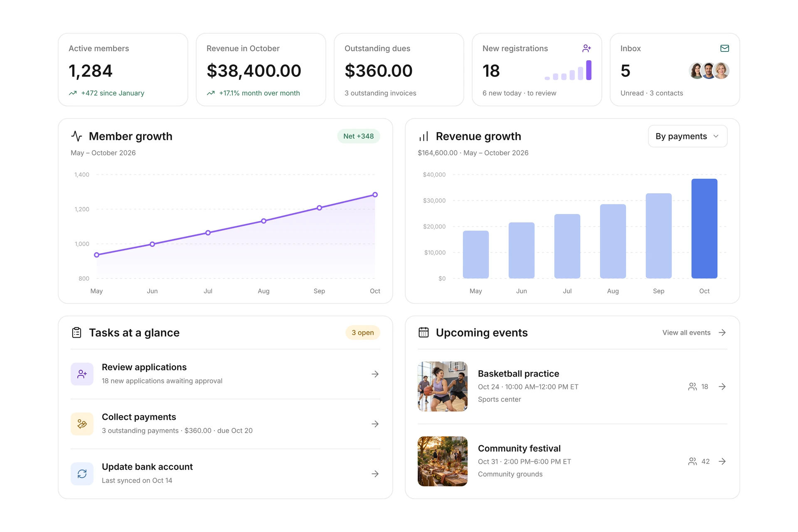Image resolution: width=798 pixels, height=532 pixels.
Task: Click the Basketball practice event title
Action: point(518,374)
